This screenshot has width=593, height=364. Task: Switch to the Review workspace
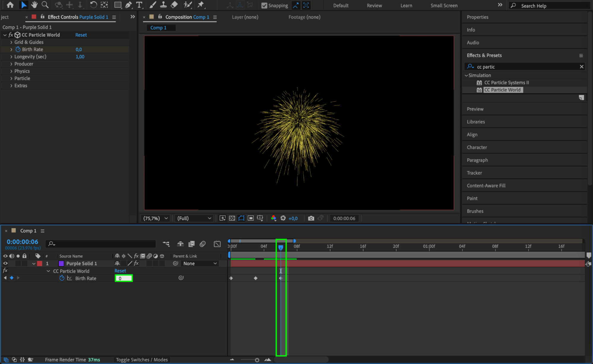click(x=374, y=6)
